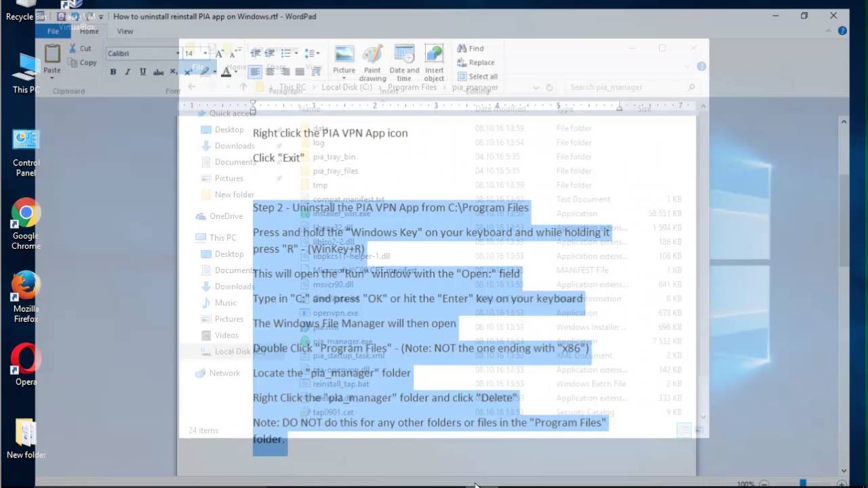Image resolution: width=868 pixels, height=488 pixels.
Task: Open the WordPad File menu
Action: 53,31
